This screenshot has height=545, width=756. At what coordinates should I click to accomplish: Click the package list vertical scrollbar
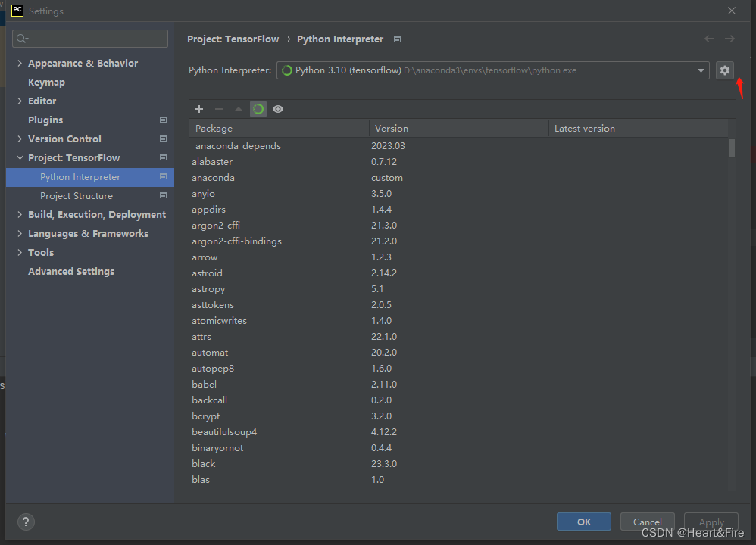(732, 148)
